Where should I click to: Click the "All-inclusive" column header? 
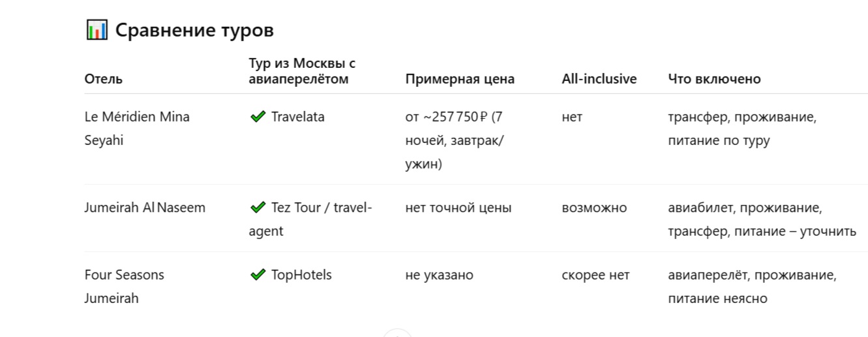[599, 79]
